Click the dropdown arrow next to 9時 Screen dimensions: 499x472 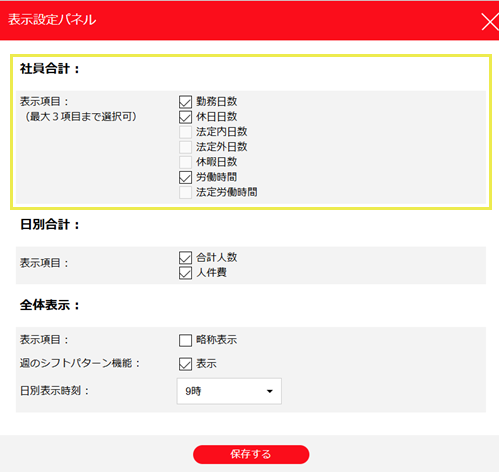coord(270,391)
